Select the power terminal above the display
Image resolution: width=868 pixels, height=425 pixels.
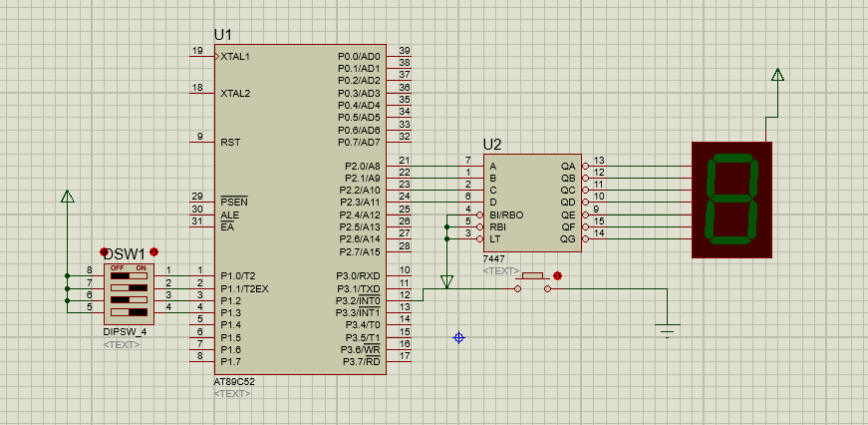point(777,75)
